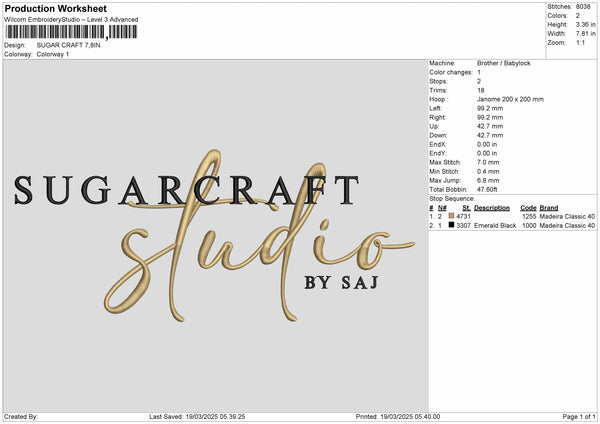
Task: Click the 'Code' column header
Action: pos(529,208)
